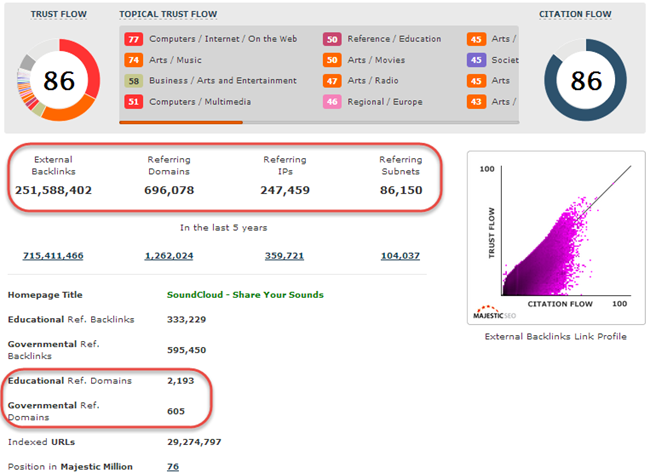Click the orange 74 score badge

pos(133,60)
